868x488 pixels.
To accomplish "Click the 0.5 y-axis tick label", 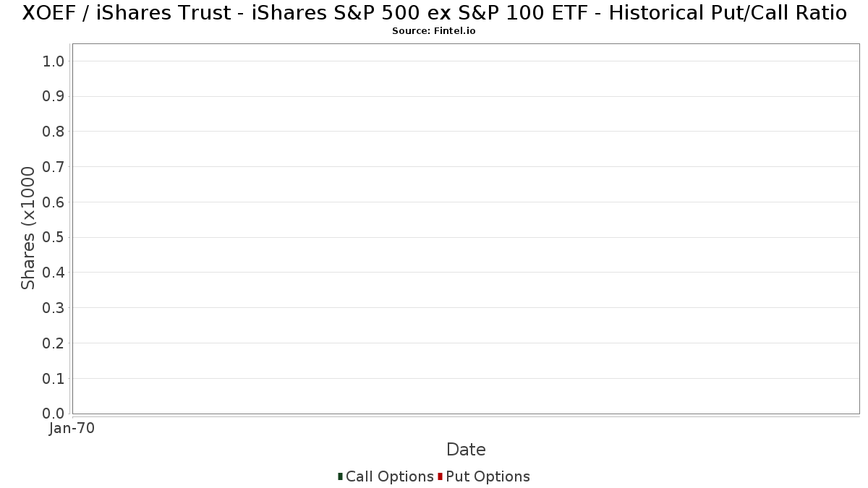I will 54,237.
